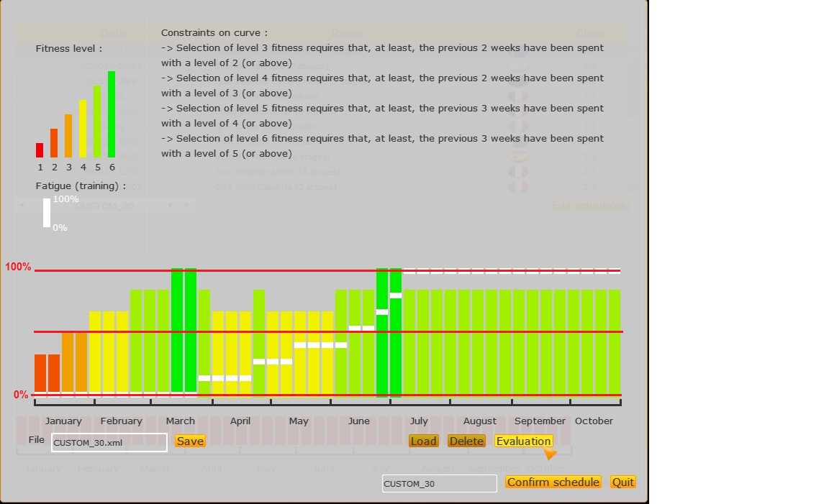Viewport: 829px width, 504px height.
Task: Click the July label on the timeline
Action: click(x=419, y=421)
